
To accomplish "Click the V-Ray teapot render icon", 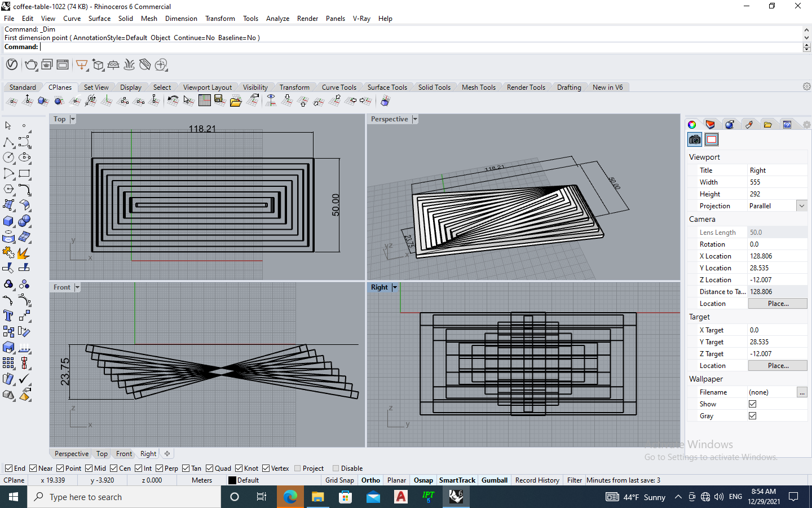I will [x=31, y=65].
